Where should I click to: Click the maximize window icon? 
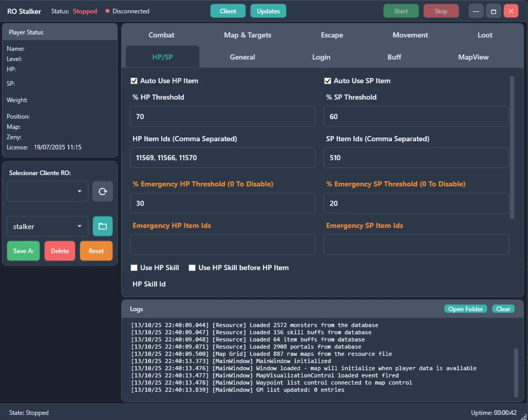pos(494,11)
